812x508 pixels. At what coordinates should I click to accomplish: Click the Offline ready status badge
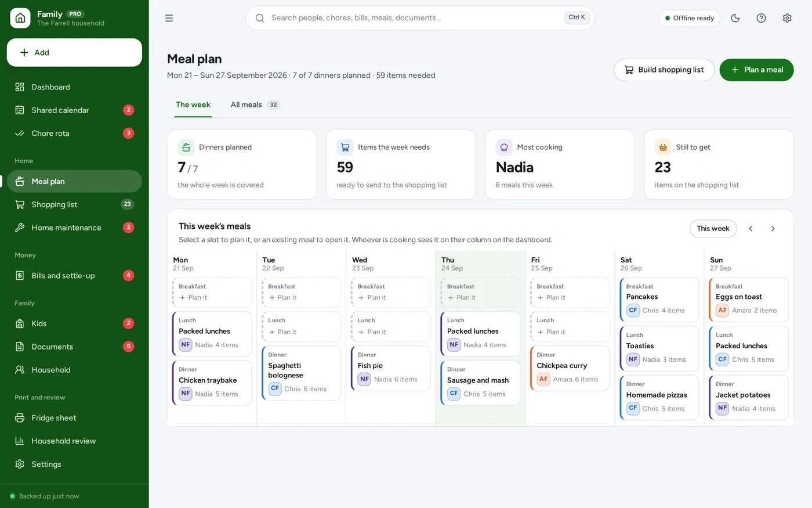coord(690,18)
